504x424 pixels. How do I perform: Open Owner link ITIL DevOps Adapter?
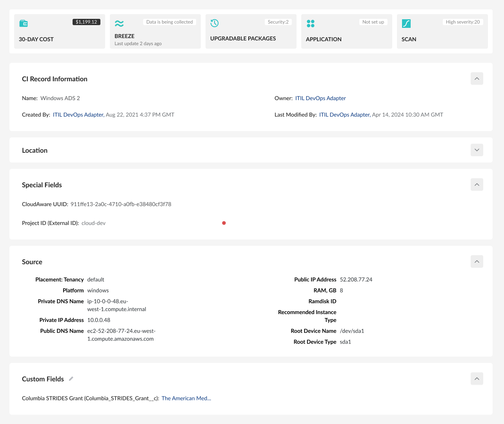click(320, 98)
